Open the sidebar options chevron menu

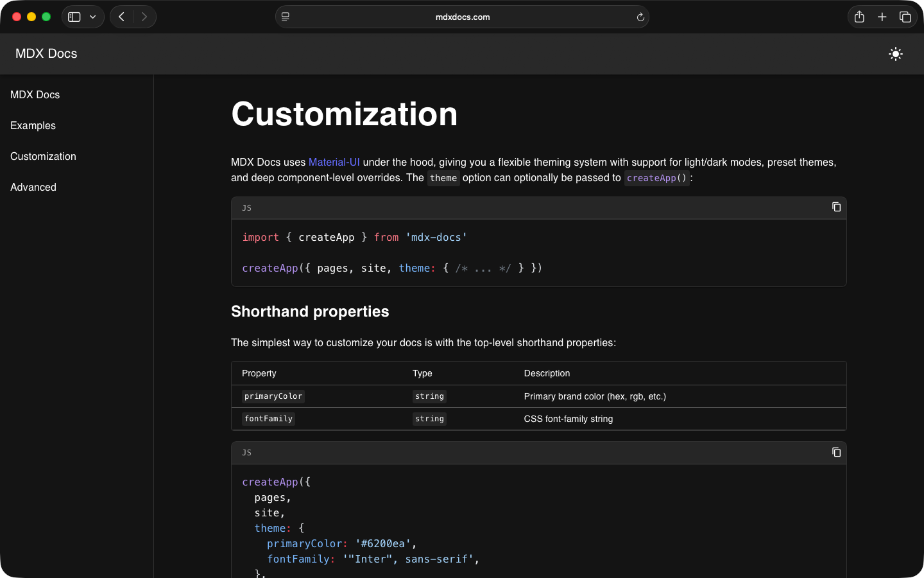click(92, 17)
